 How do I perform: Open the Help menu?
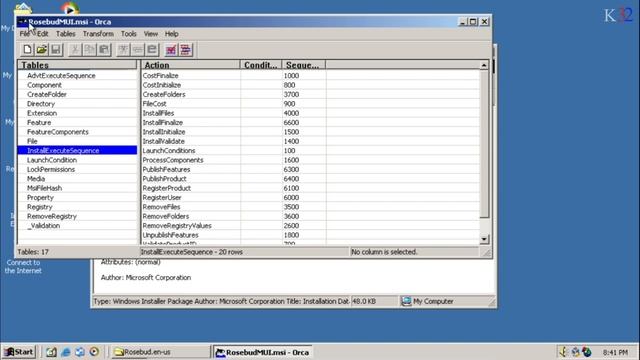[171, 34]
